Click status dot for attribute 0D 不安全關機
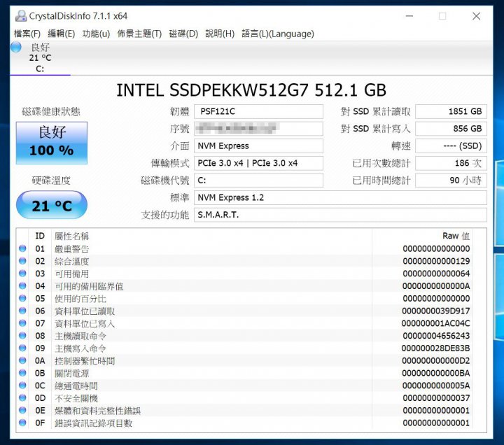The image size is (504, 445). pyautogui.click(x=22, y=397)
